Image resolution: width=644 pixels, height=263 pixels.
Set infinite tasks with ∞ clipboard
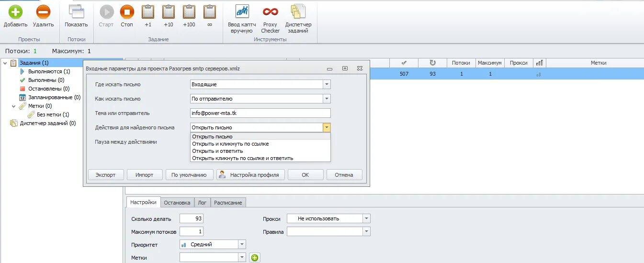pyautogui.click(x=210, y=12)
